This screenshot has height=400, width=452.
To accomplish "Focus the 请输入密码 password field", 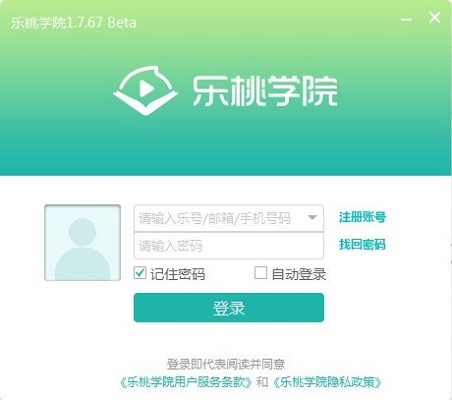I will (229, 246).
